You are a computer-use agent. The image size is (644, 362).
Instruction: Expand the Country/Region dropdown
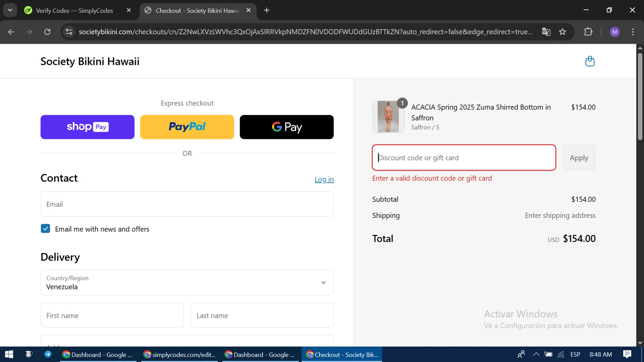click(x=187, y=283)
